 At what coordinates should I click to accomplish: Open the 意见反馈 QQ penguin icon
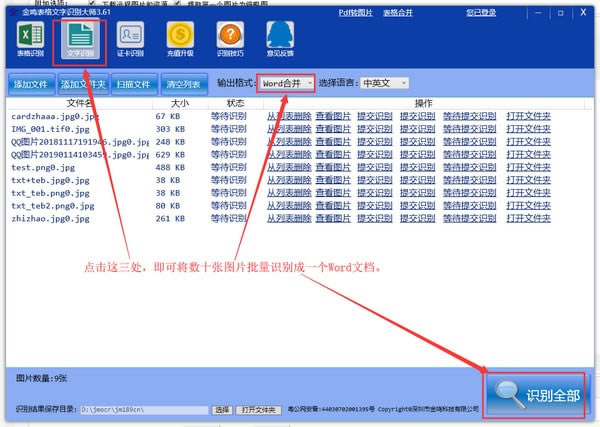click(280, 39)
